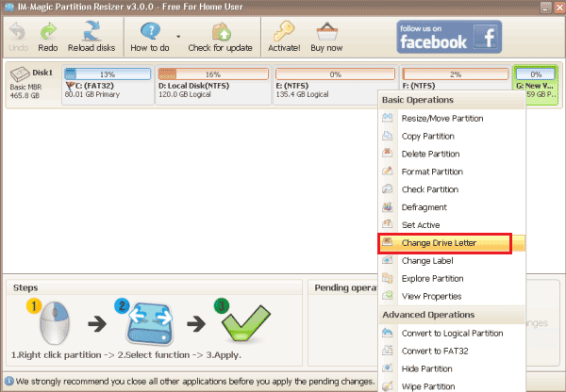566x392 pixels.
Task: Click the Change Drive Letter icon
Action: 388,241
